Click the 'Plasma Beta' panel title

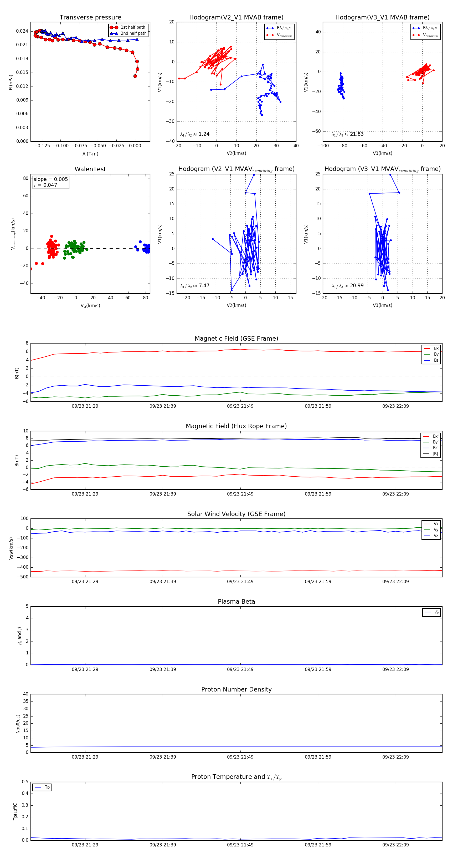(236, 602)
